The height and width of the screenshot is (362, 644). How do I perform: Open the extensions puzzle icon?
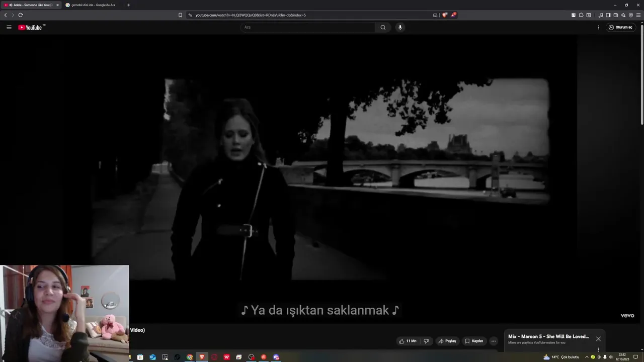581,15
